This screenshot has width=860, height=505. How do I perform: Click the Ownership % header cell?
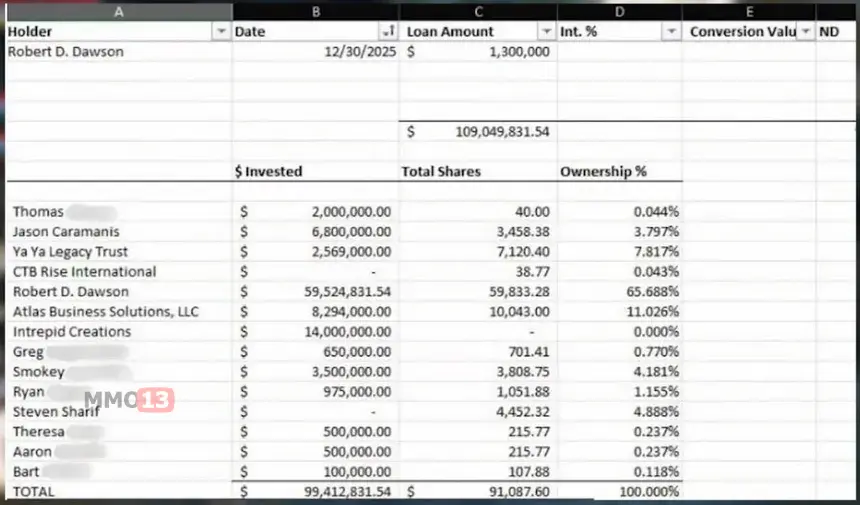tap(603, 172)
